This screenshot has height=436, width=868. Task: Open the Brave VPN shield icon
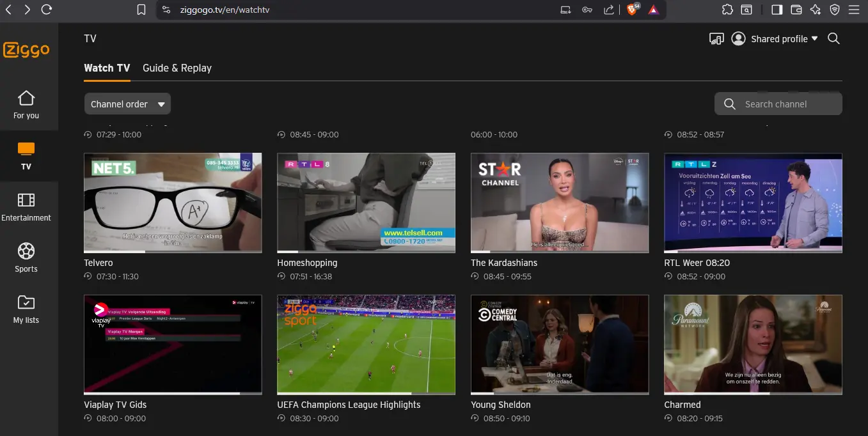(x=834, y=10)
